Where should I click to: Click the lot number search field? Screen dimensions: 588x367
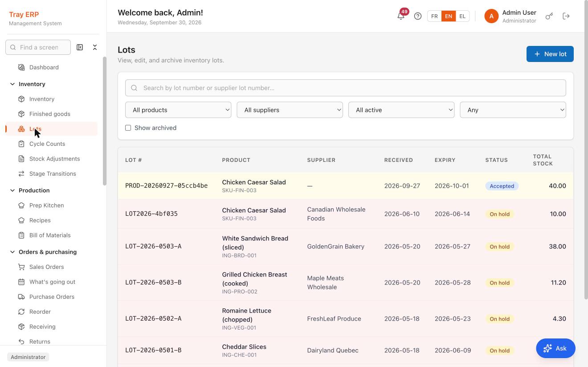[x=346, y=88]
